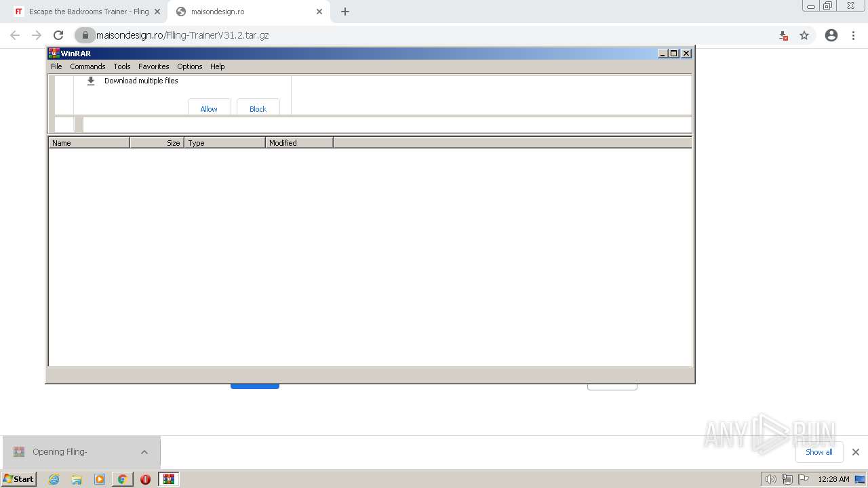Go back in Chrome

pyautogui.click(x=15, y=35)
